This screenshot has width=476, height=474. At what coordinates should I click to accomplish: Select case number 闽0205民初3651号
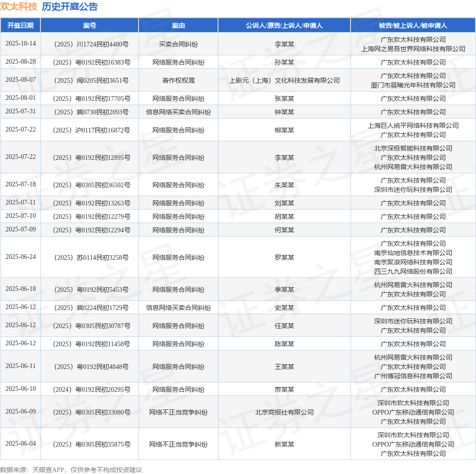[92, 81]
